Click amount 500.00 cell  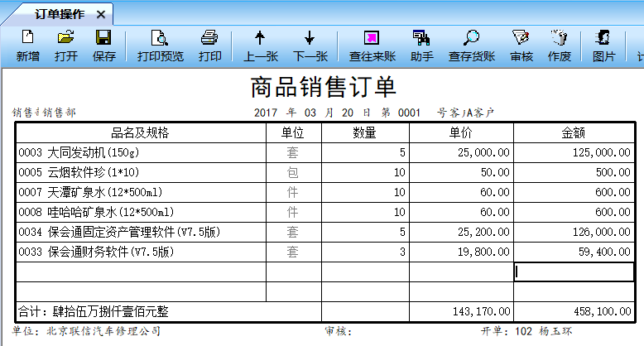click(x=574, y=173)
